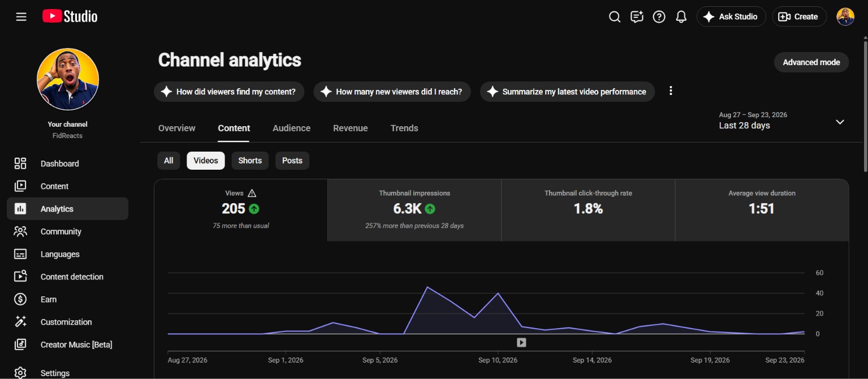Filter content by Shorts

click(250, 161)
